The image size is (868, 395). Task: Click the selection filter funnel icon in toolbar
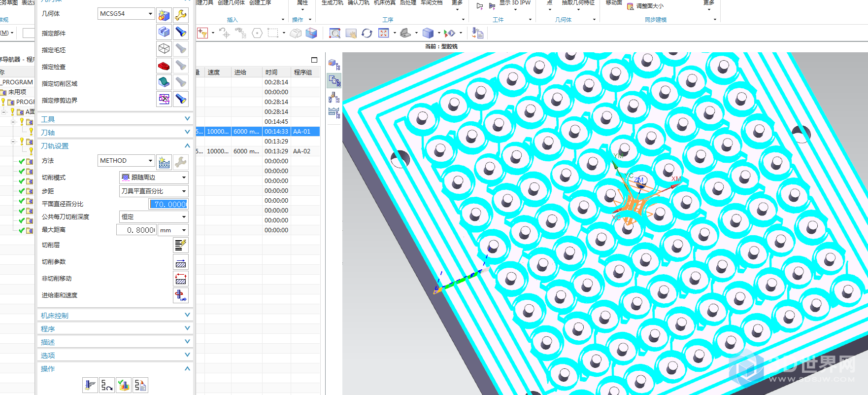[202, 33]
